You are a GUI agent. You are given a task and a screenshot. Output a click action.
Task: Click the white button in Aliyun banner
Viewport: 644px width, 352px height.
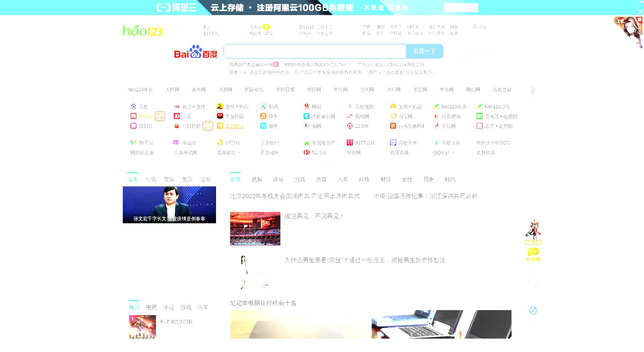point(461,8)
